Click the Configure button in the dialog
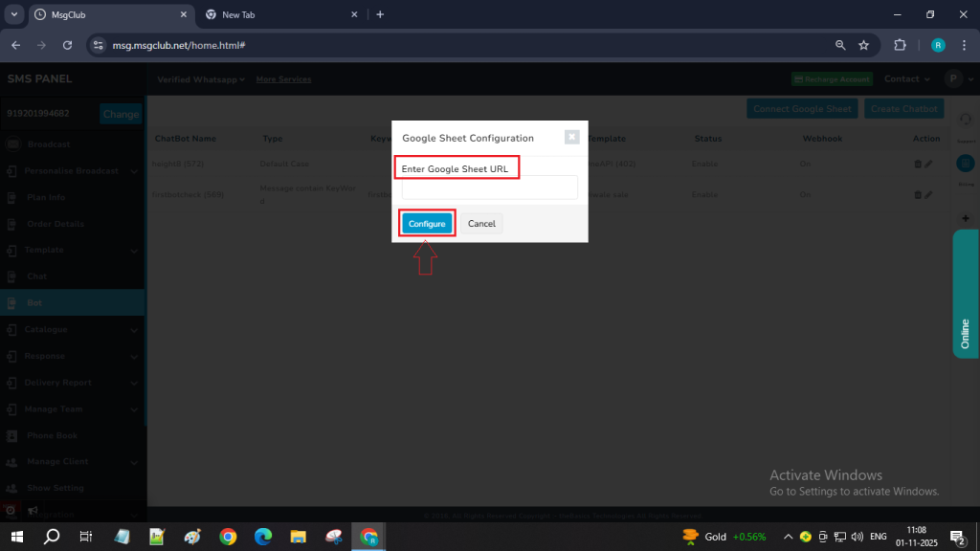Image resolution: width=980 pixels, height=551 pixels. [426, 224]
